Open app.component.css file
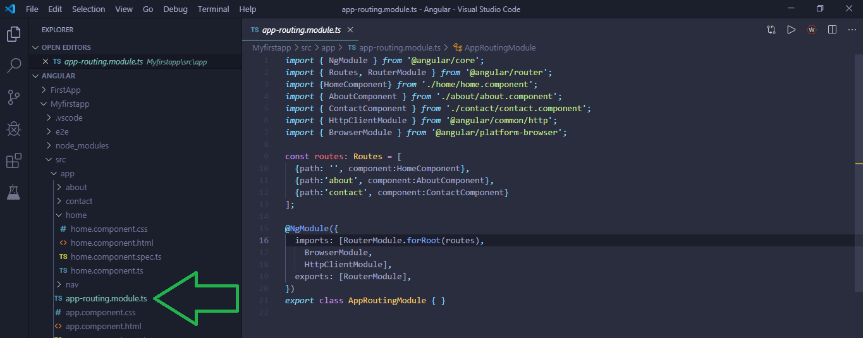Viewport: 868px width, 338px height. [x=101, y=313]
